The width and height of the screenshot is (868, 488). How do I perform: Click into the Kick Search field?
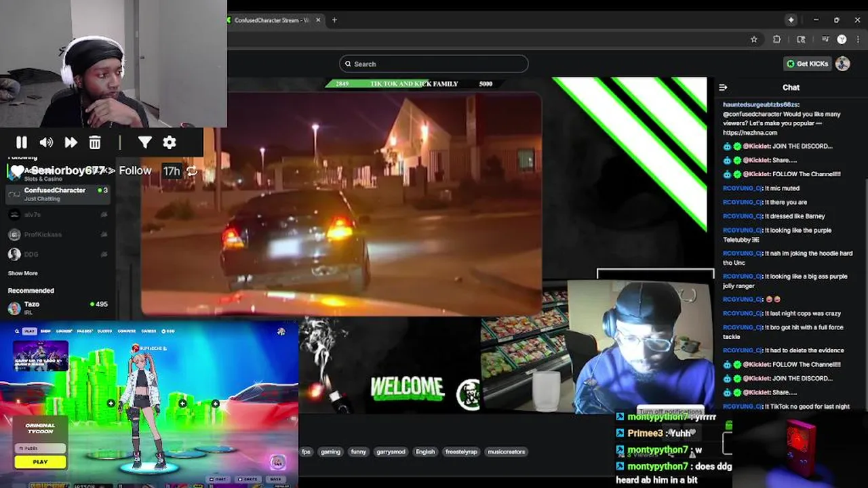click(433, 64)
